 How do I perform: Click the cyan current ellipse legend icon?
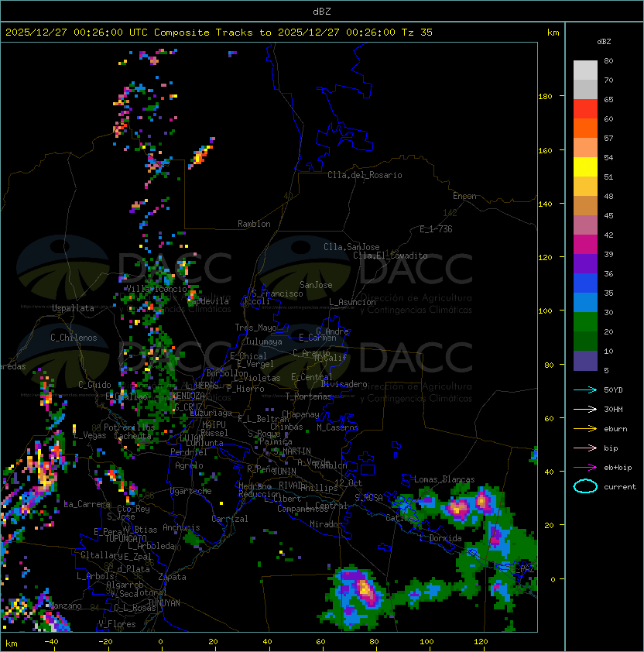pos(585,486)
